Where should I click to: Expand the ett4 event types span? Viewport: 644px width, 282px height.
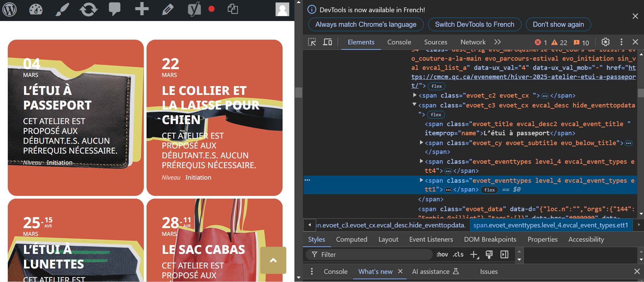click(421, 161)
